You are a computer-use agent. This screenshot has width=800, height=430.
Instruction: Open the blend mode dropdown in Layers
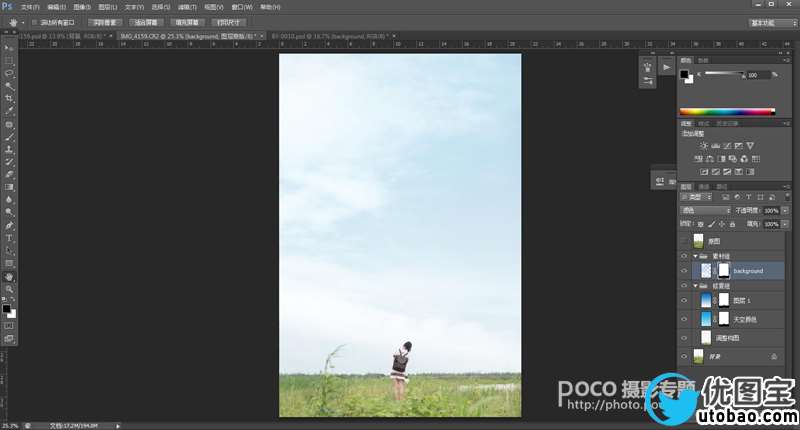706,211
